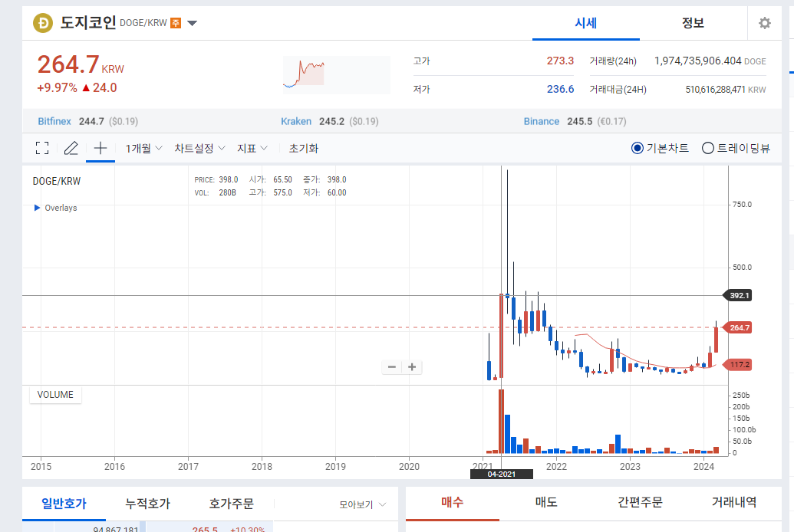Click the VOL: 280B chart readout
Screen dimensions: 794x532
[216, 193]
